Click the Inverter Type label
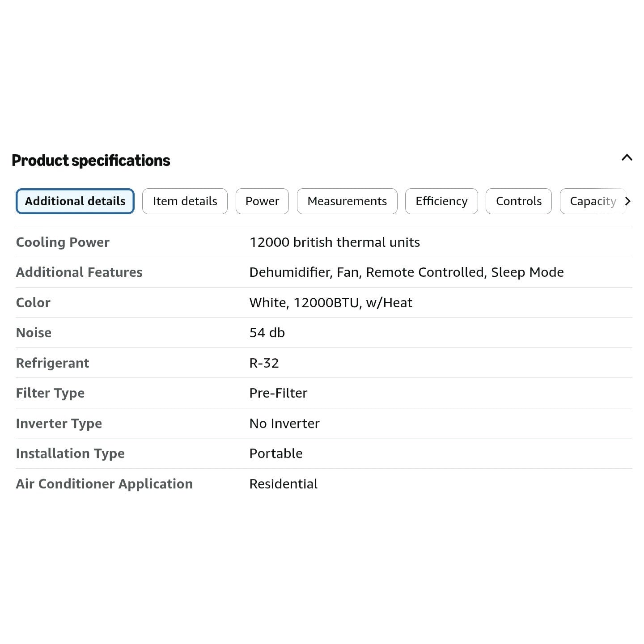The height and width of the screenshot is (644, 644). coord(59,424)
